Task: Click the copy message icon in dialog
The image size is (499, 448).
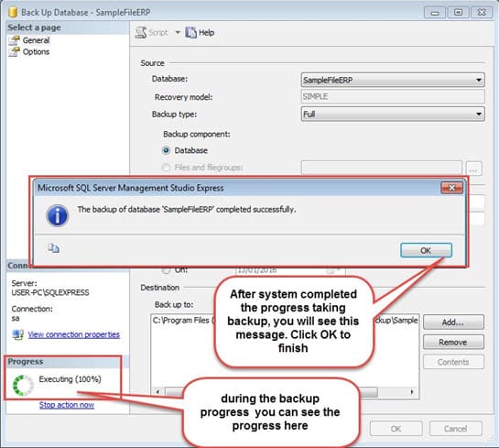Action: pyautogui.click(x=53, y=248)
